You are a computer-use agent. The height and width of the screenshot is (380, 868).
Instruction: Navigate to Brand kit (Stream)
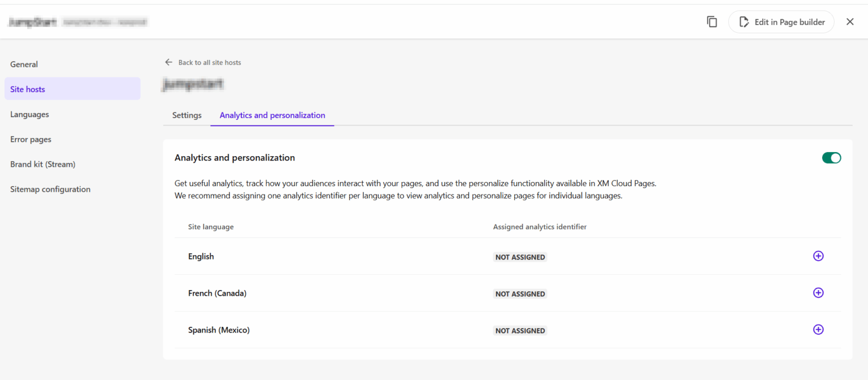(42, 164)
